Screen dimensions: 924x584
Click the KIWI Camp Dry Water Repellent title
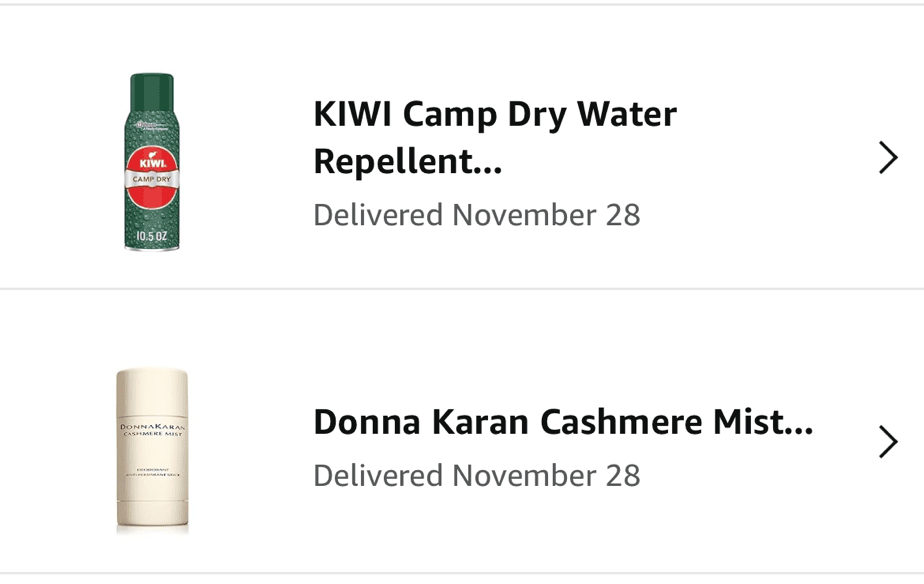495,137
